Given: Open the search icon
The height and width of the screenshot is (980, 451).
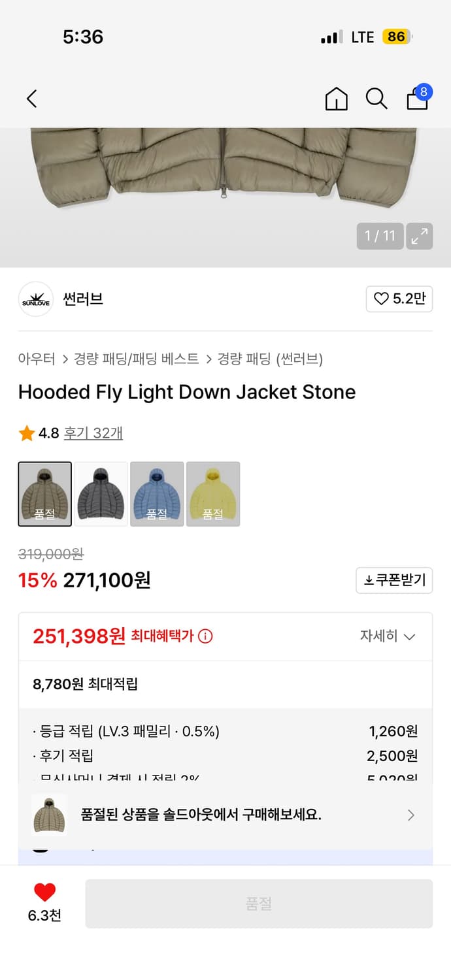Looking at the screenshot, I should click(x=376, y=99).
